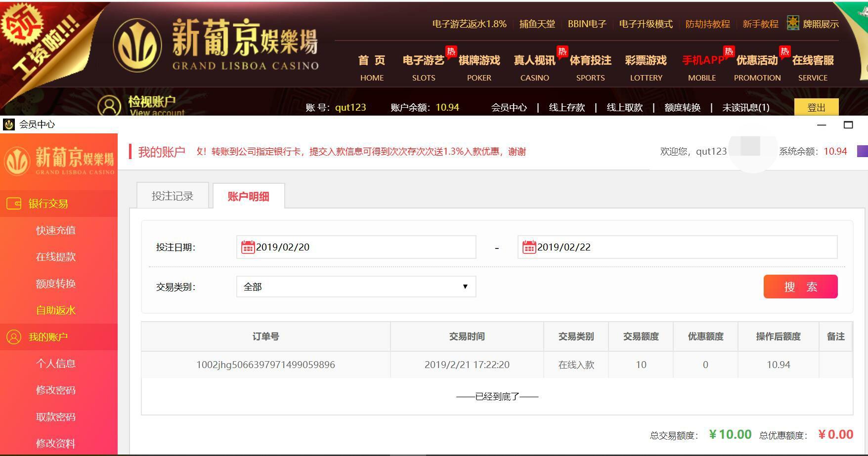The height and width of the screenshot is (456, 868).
Task: Click the Grand Lisboa Casino logo in the header
Action: click(x=216, y=45)
